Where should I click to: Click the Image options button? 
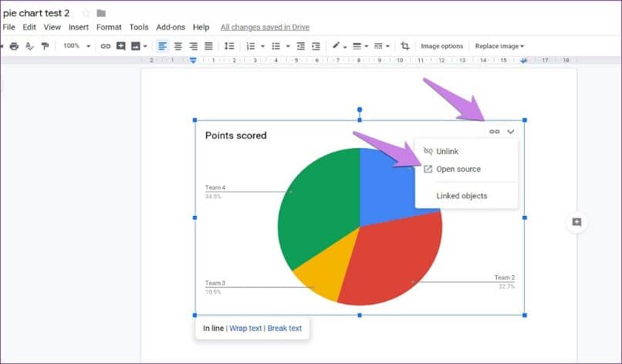tap(442, 46)
